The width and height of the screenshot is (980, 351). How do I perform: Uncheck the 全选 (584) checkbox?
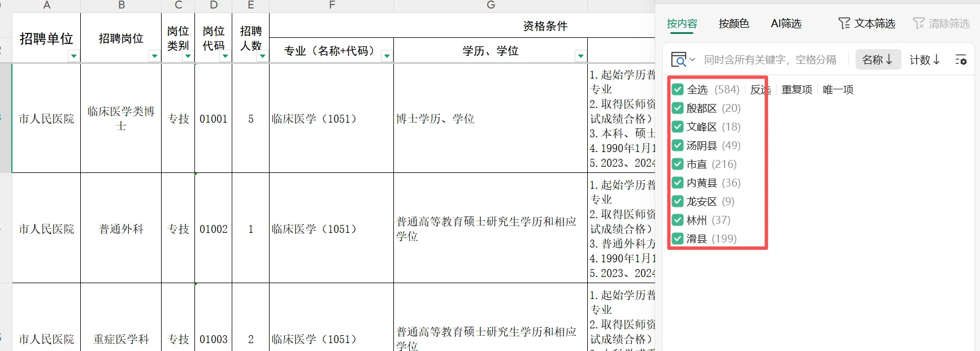(678, 89)
